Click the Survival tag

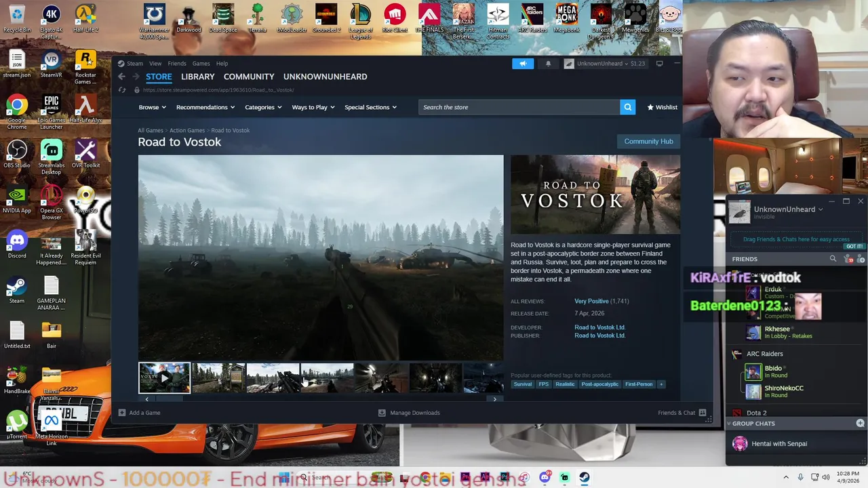click(523, 384)
